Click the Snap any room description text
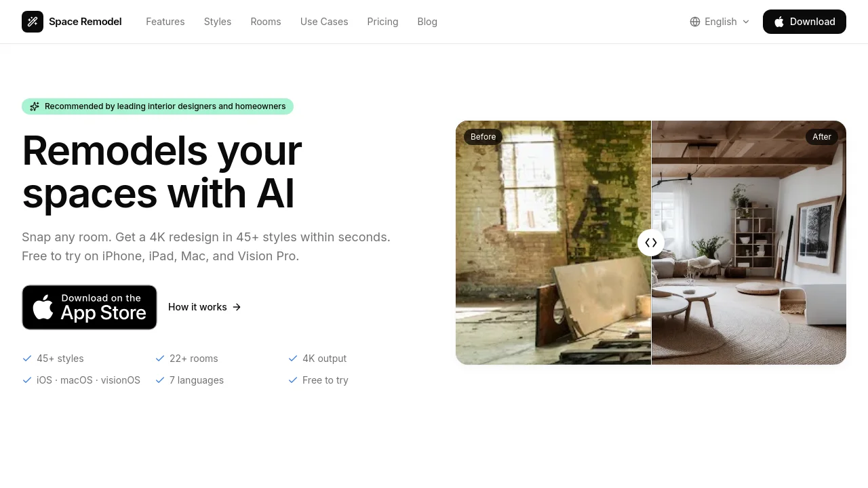The height and width of the screenshot is (488, 868). (206, 247)
